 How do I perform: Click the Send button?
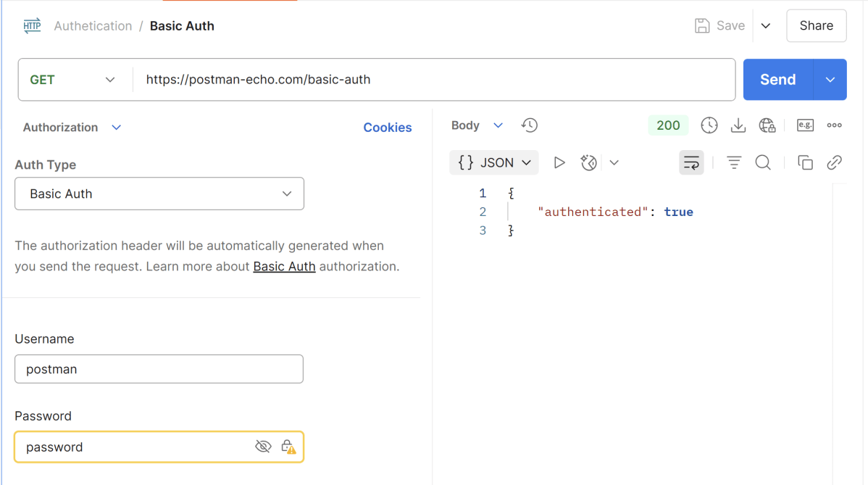[x=777, y=80]
